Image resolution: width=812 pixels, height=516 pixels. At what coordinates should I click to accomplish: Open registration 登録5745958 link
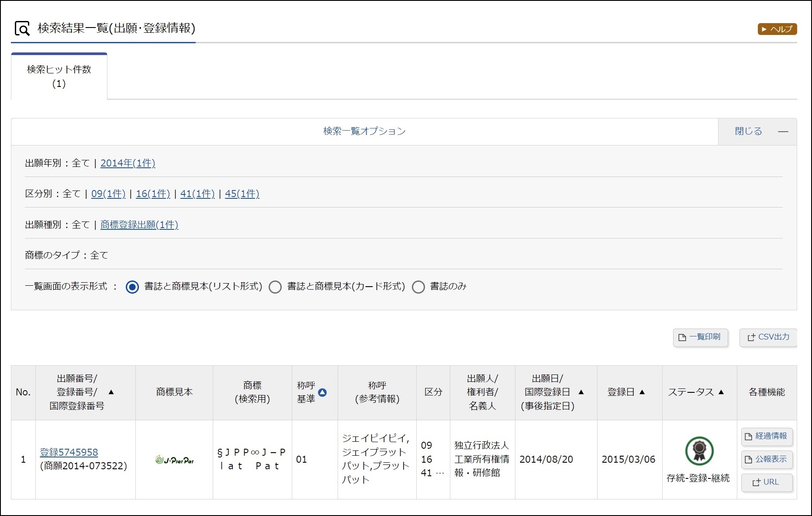point(69,452)
